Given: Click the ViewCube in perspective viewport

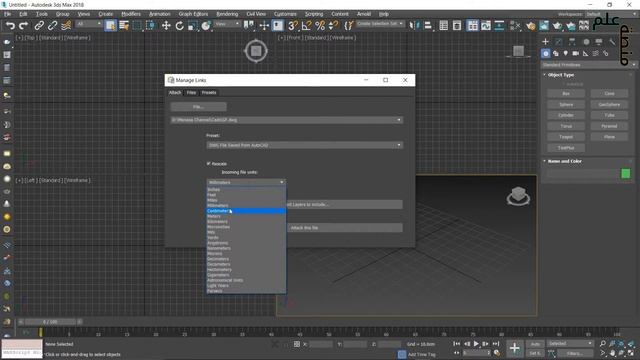Looking at the screenshot, I should pyautogui.click(x=518, y=195).
